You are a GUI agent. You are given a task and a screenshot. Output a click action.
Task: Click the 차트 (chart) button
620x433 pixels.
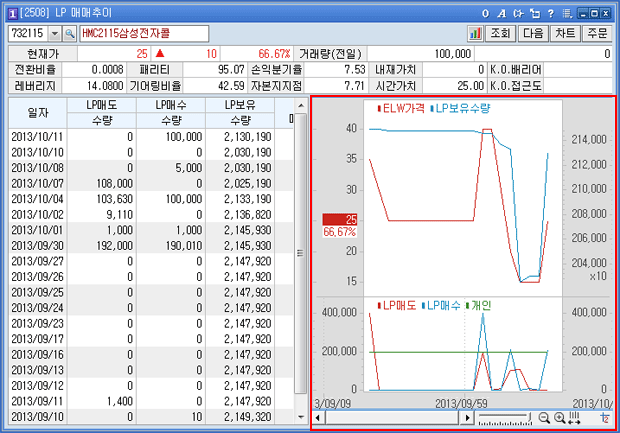[x=564, y=33]
